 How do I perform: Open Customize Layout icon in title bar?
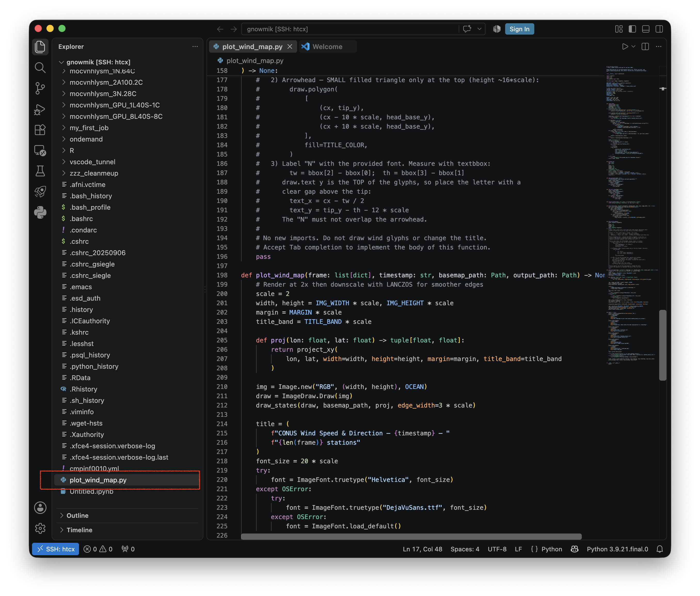coord(619,29)
